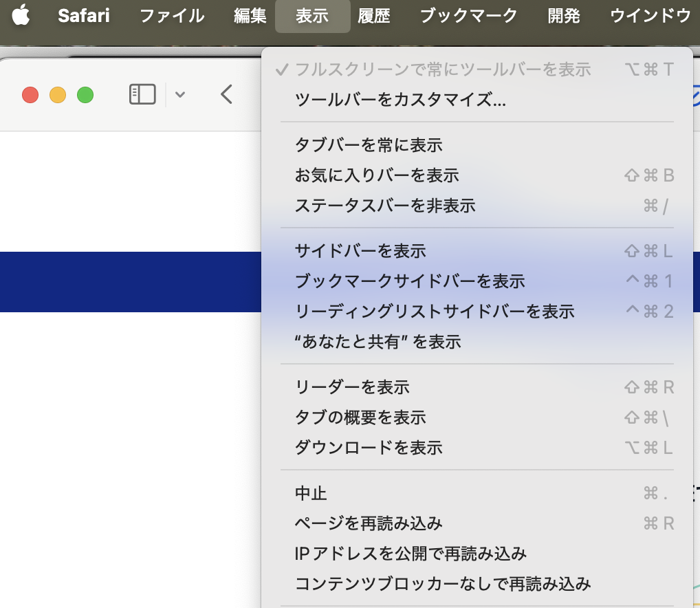Toggle タブバーを常に表示 option

369,145
